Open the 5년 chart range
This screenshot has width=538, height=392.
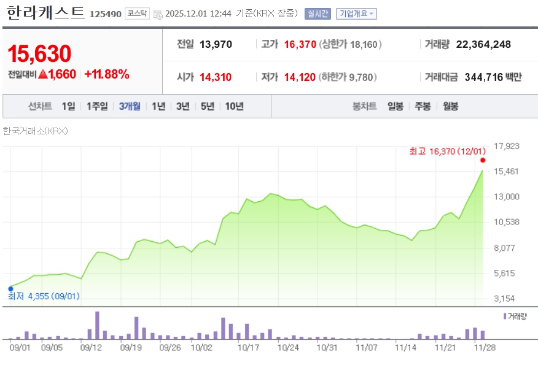coord(208,106)
